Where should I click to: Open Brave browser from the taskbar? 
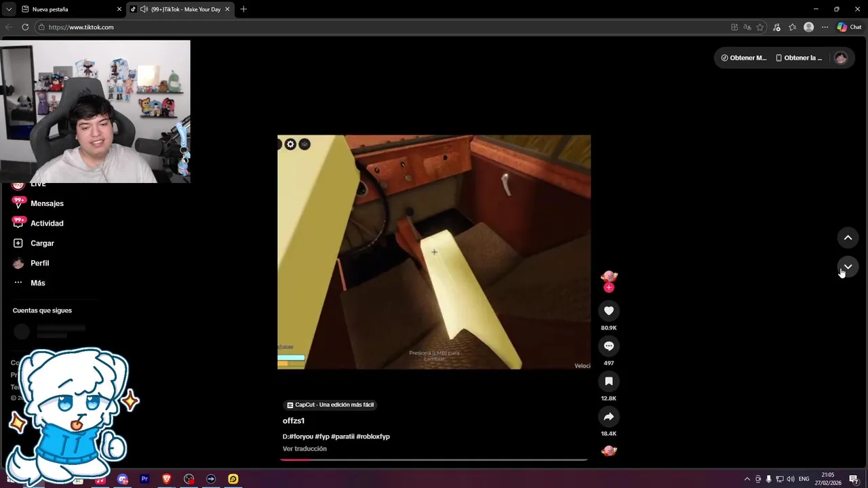[167, 479]
